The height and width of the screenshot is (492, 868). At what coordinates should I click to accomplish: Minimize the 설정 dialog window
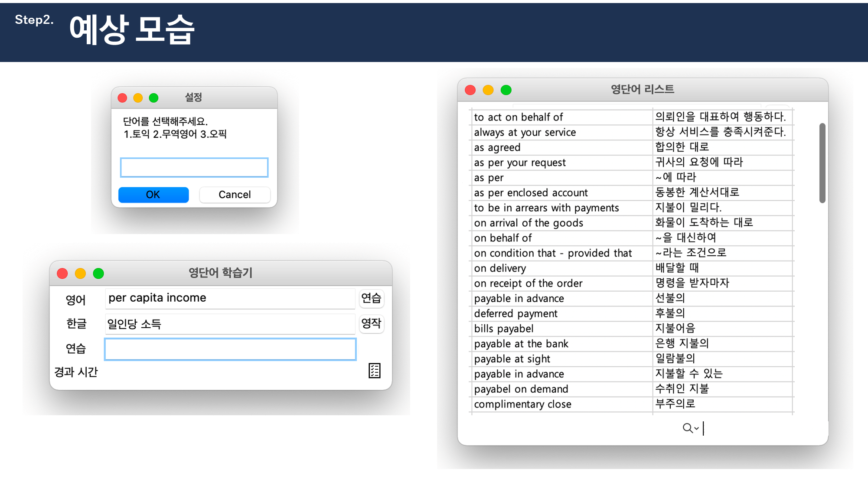(138, 98)
